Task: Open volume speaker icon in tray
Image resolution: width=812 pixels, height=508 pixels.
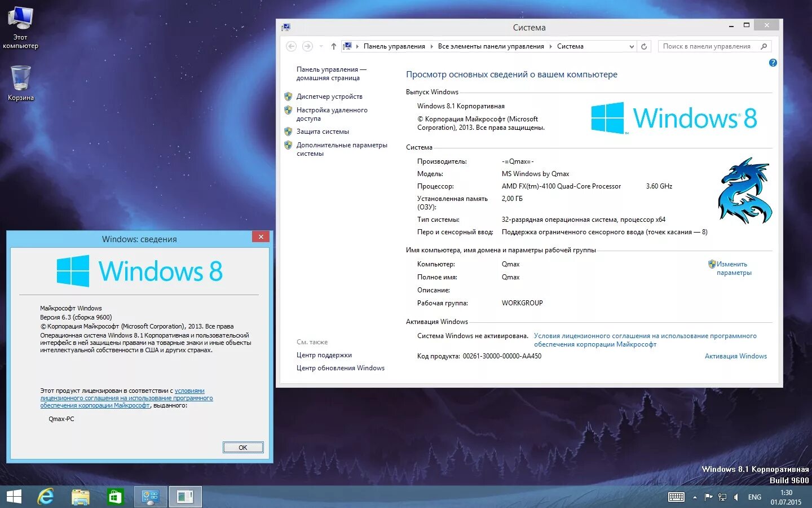Action: (x=736, y=497)
